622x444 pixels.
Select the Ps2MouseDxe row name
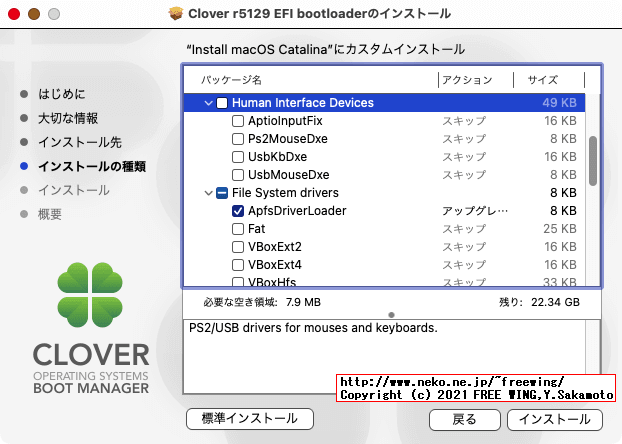[288, 139]
